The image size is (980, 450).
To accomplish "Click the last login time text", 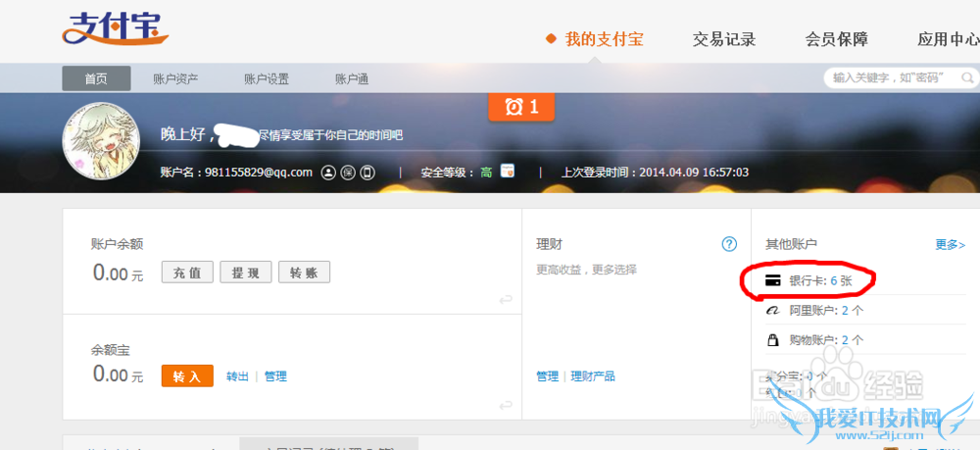I will (655, 173).
